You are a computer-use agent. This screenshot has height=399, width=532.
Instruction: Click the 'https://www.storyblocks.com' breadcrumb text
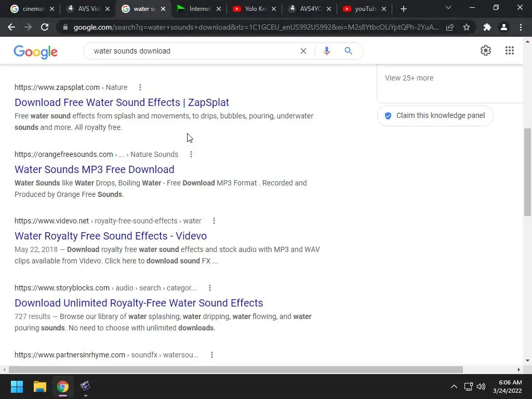pyautogui.click(x=62, y=288)
